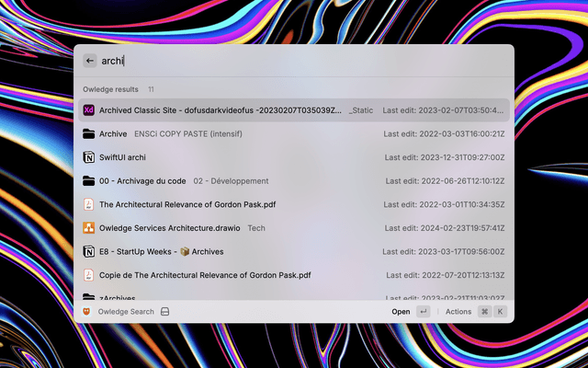588x368 pixels.
Task: Click the Owledge Search logo in footer
Action: 87,312
